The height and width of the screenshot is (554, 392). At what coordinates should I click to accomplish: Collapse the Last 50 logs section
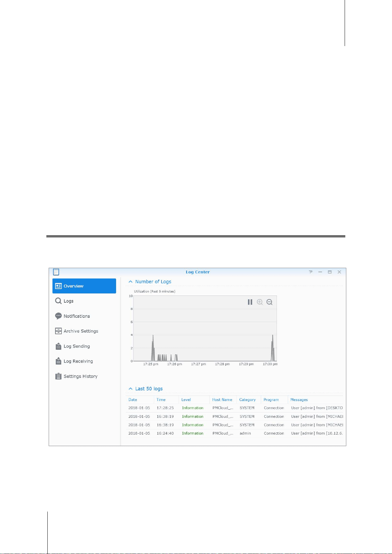pos(131,389)
